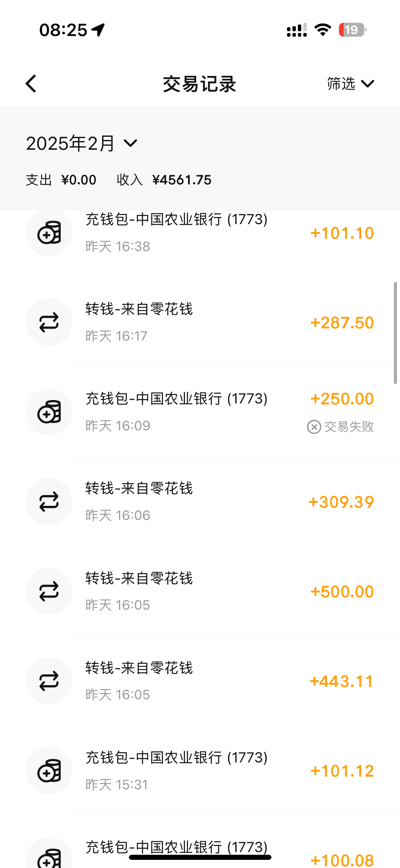Tap coin icon for +101.12 top-up

click(x=49, y=771)
